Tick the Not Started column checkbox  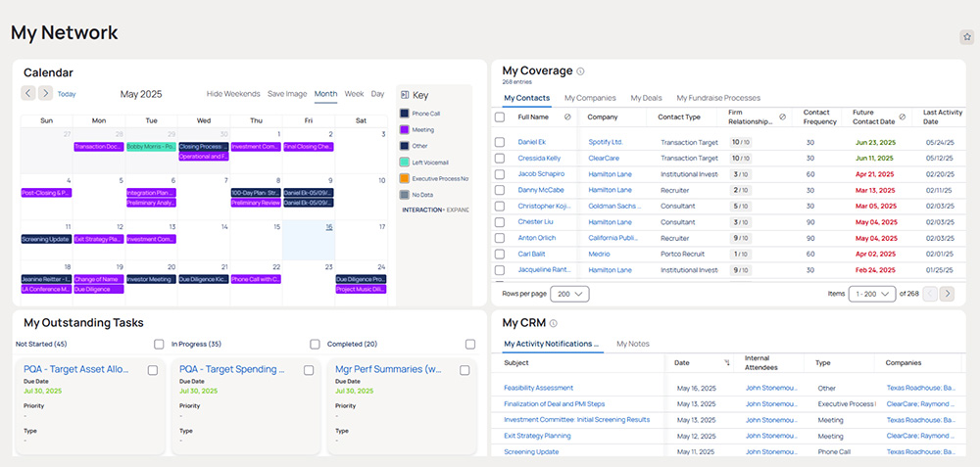tap(159, 345)
